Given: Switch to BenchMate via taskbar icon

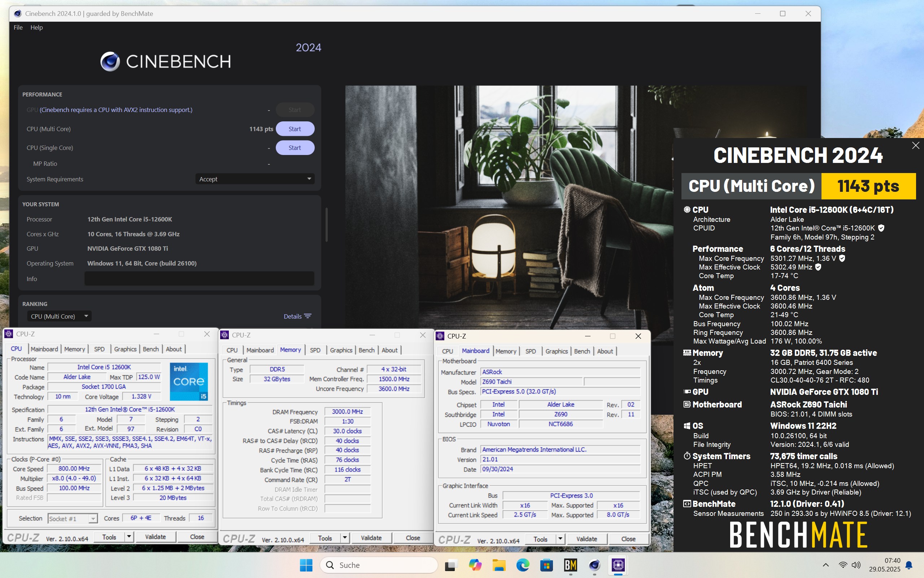Looking at the screenshot, I should 570,565.
